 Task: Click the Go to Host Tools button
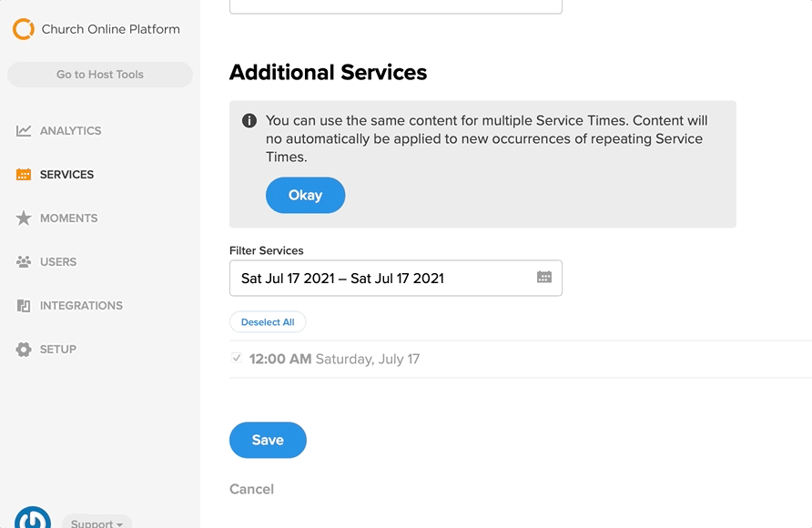(100, 75)
